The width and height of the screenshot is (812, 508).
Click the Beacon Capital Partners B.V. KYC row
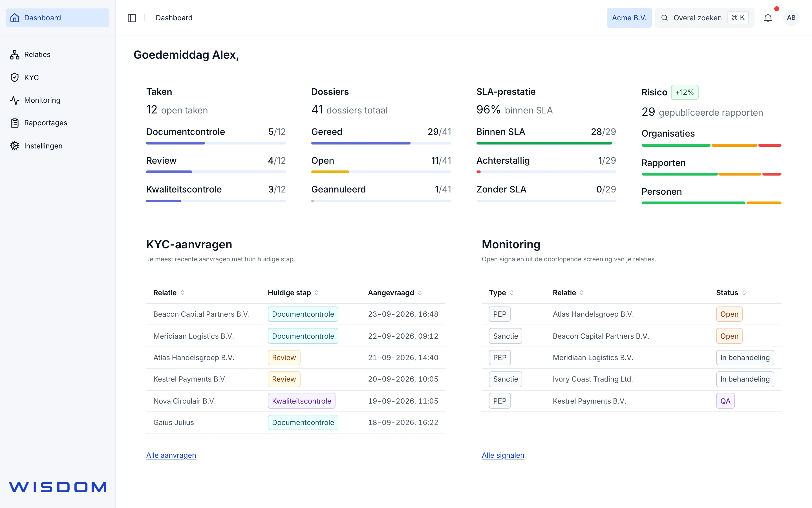click(295, 314)
